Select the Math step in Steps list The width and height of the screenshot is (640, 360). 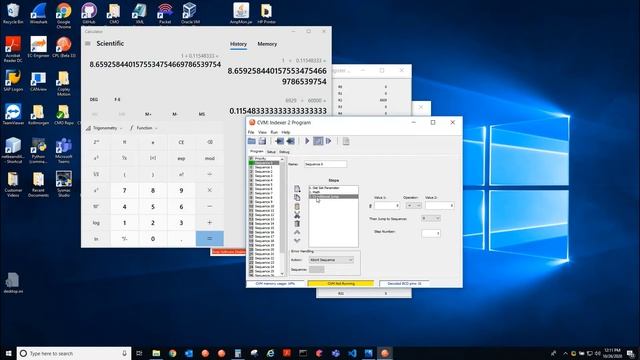point(333,192)
